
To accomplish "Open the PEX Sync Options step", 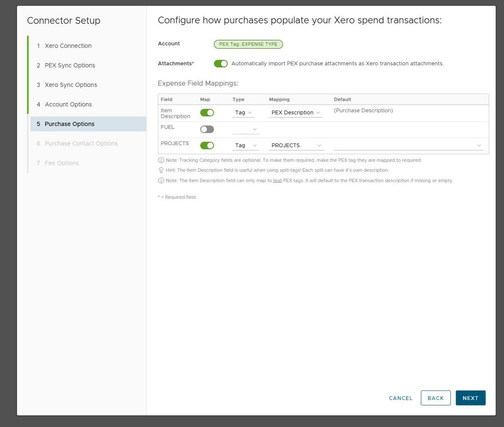I will click(70, 65).
